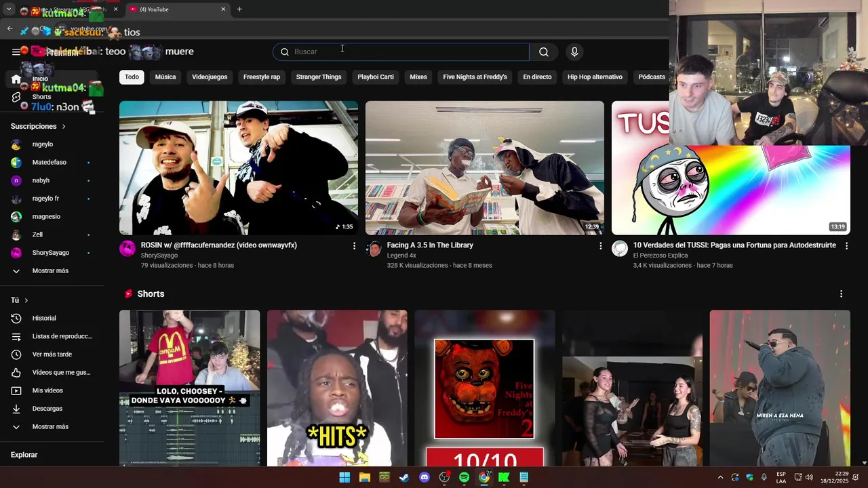Image resolution: width=868 pixels, height=488 pixels.
Task: Open ShorySayago channel avatar under ROSIN video
Action: (127, 249)
